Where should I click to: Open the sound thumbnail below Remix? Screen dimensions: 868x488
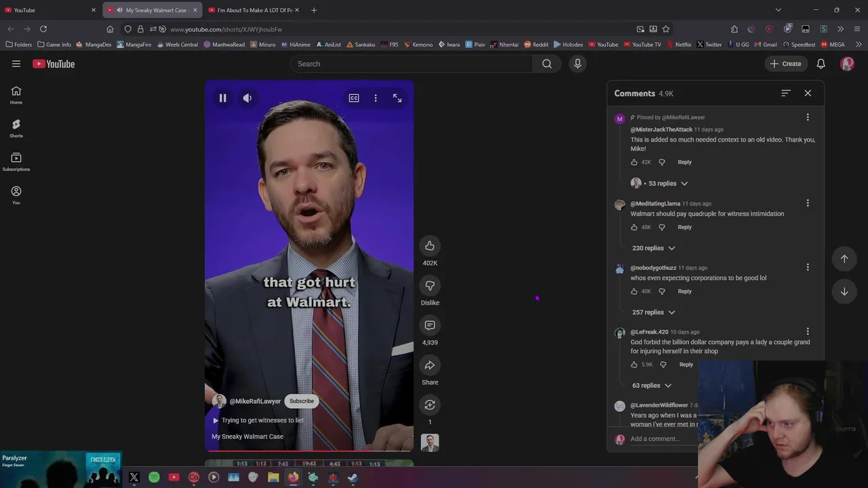coord(430,443)
